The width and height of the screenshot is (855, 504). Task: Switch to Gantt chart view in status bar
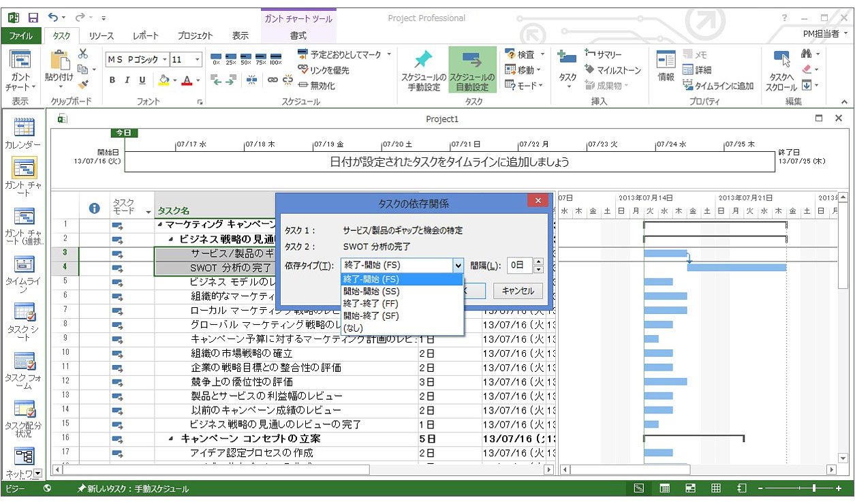click(639, 488)
